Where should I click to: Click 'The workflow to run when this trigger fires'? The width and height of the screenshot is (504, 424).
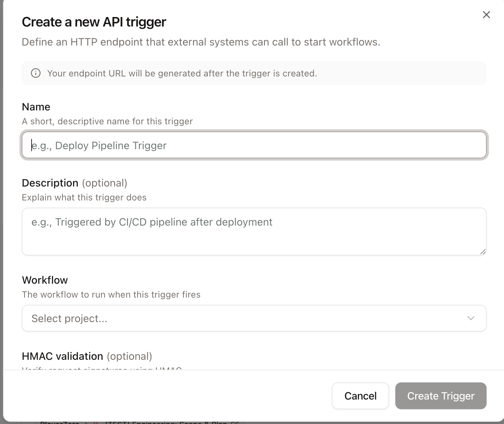click(x=111, y=295)
